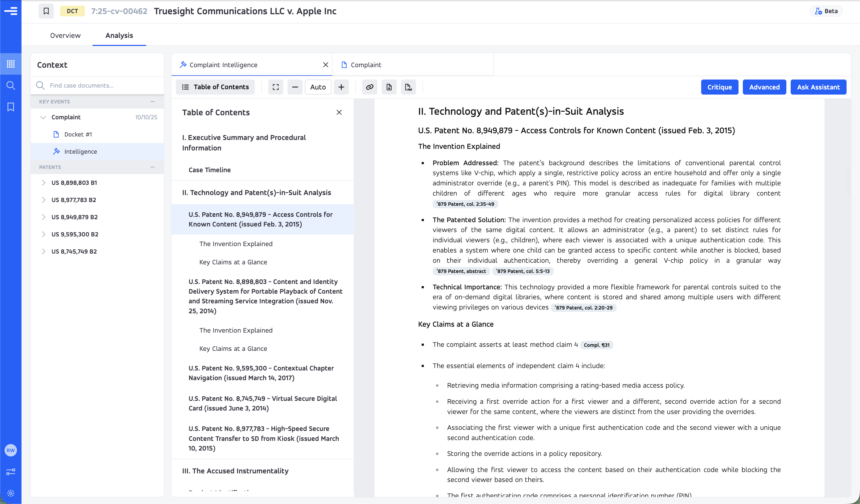Download the document file
The height and width of the screenshot is (504, 860).
pyautogui.click(x=389, y=87)
